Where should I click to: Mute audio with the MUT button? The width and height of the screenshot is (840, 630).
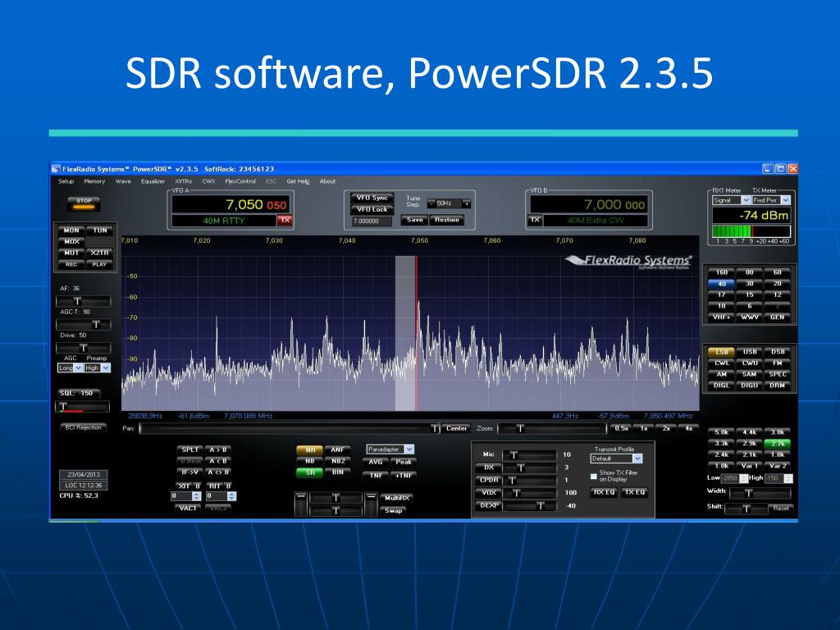pos(72,253)
